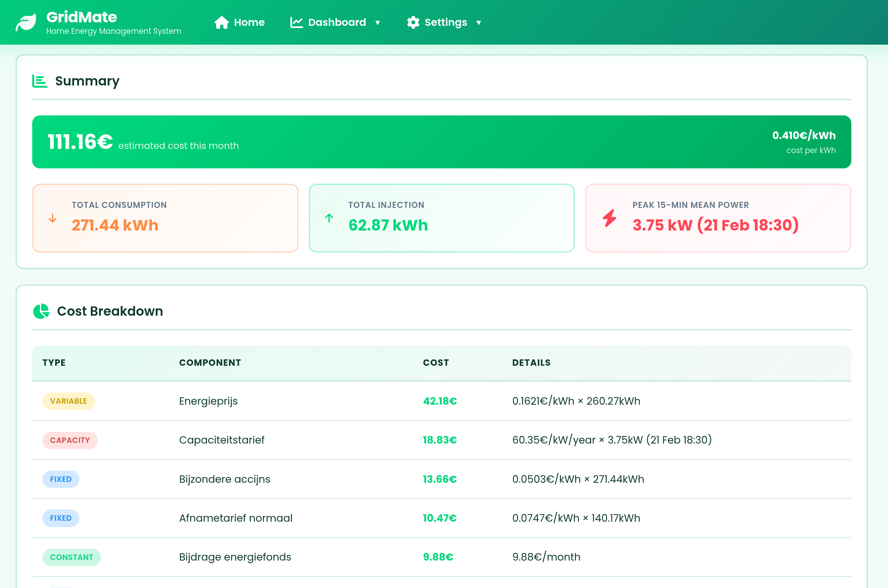Click the VARIABLE badge beside Energieprijs
Image resolution: width=888 pixels, height=588 pixels.
click(69, 401)
